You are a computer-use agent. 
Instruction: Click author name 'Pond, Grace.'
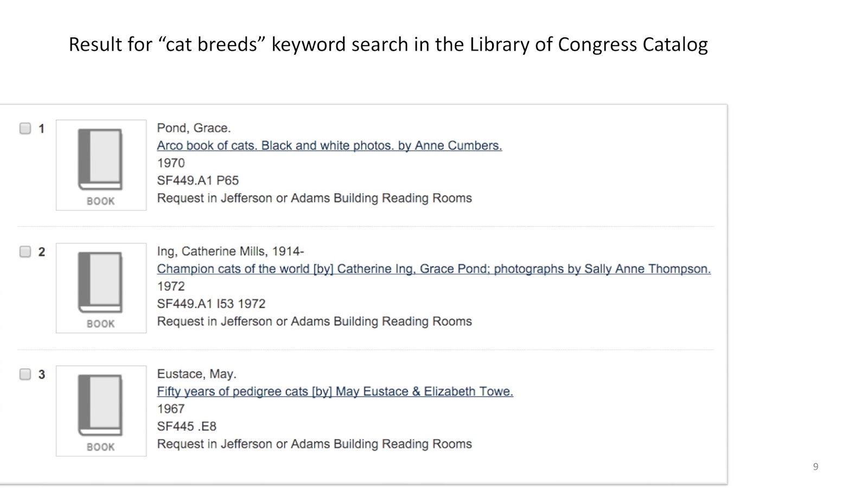coord(194,128)
